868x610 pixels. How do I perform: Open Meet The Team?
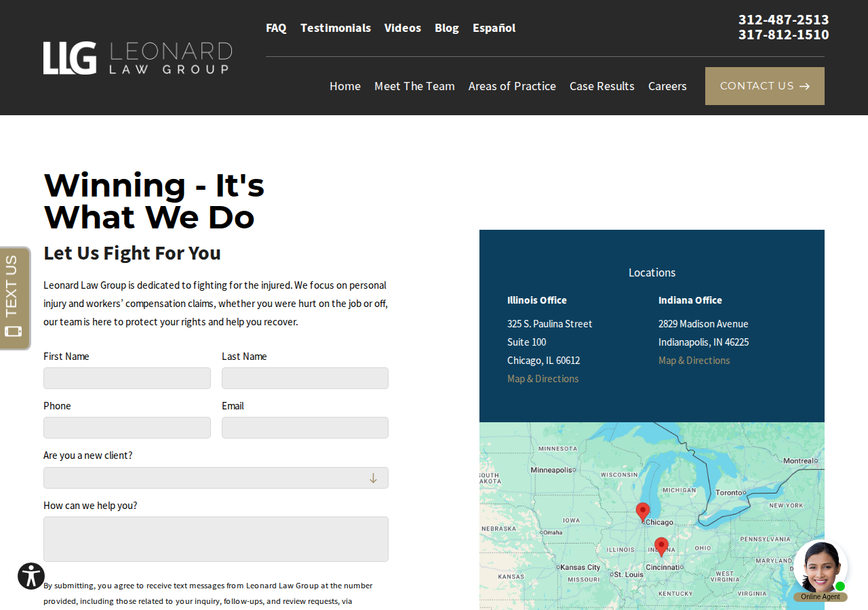(x=414, y=86)
